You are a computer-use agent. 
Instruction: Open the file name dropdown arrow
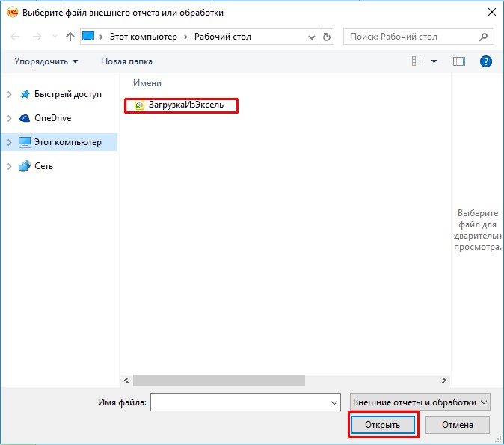334,402
